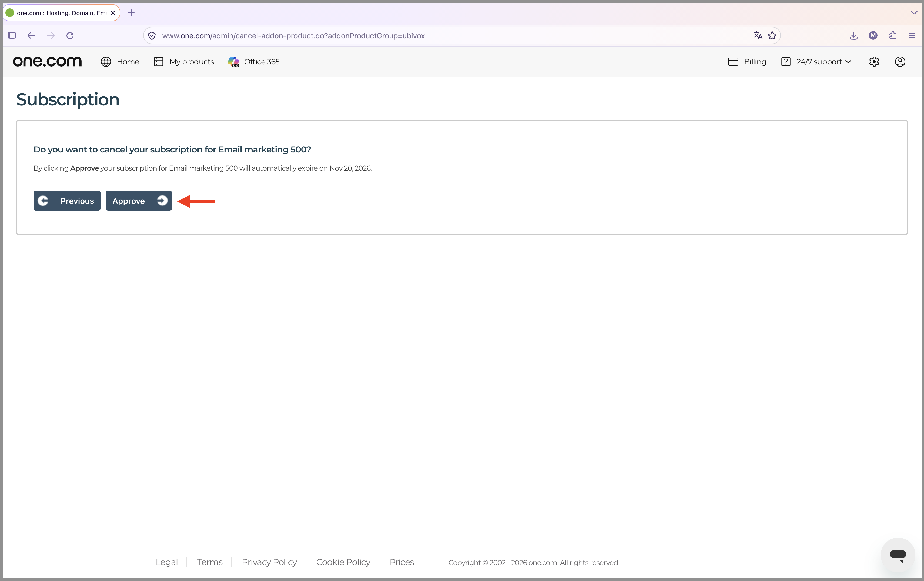Open the extensions puzzle icon
Screen dimensions: 924x581
pos(893,35)
